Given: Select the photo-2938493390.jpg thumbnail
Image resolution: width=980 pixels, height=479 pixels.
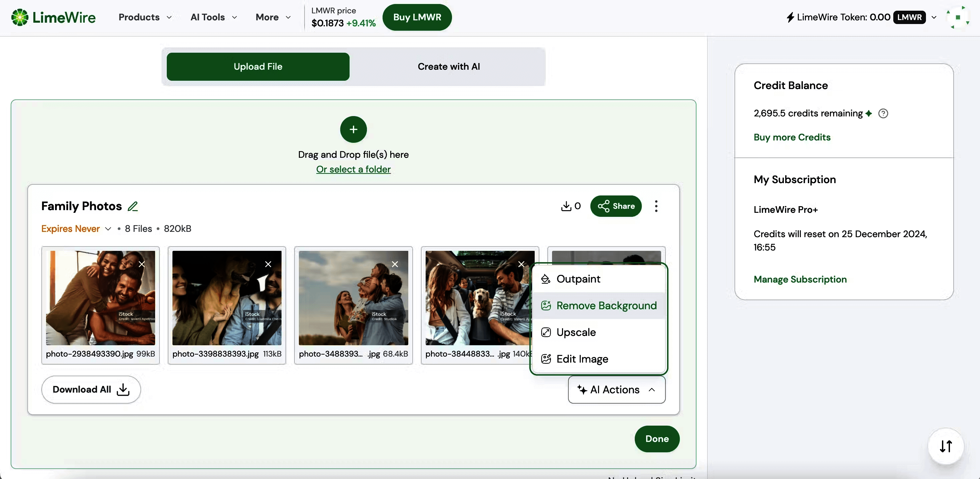Looking at the screenshot, I should 100,298.
